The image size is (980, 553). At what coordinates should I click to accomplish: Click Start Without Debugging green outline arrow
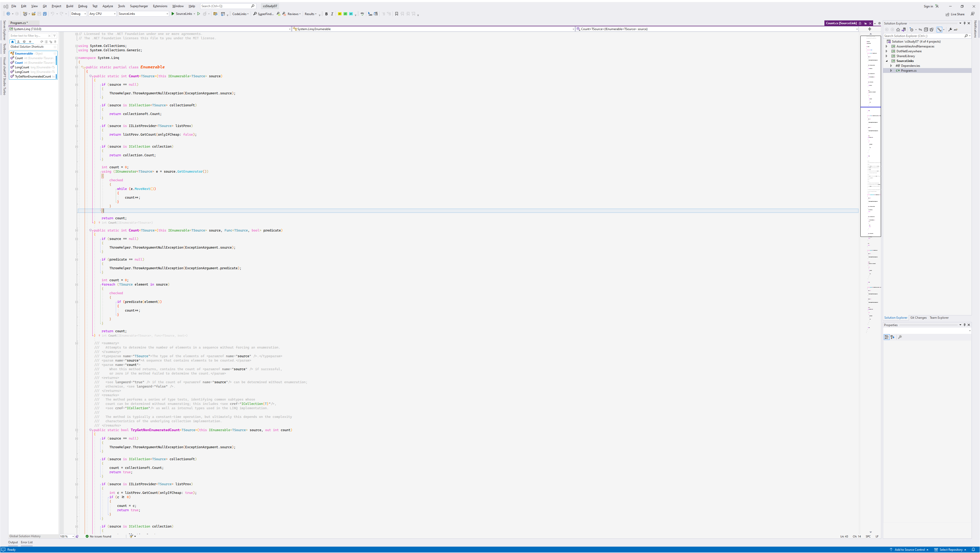[x=198, y=14]
